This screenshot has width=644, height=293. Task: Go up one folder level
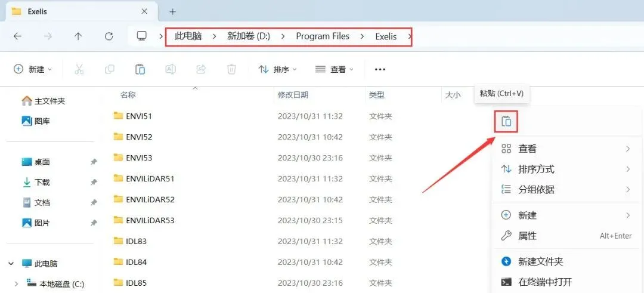(78, 36)
